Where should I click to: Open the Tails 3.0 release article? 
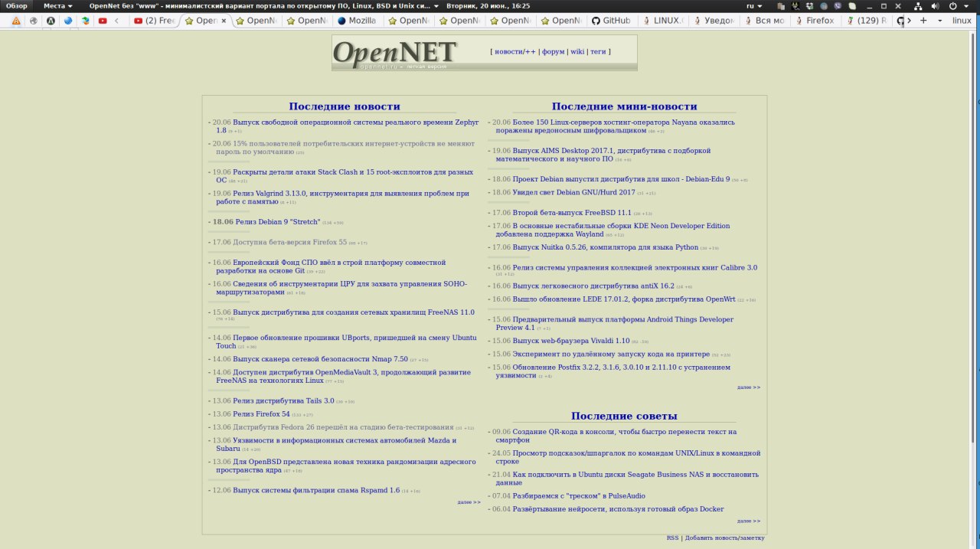click(x=283, y=400)
